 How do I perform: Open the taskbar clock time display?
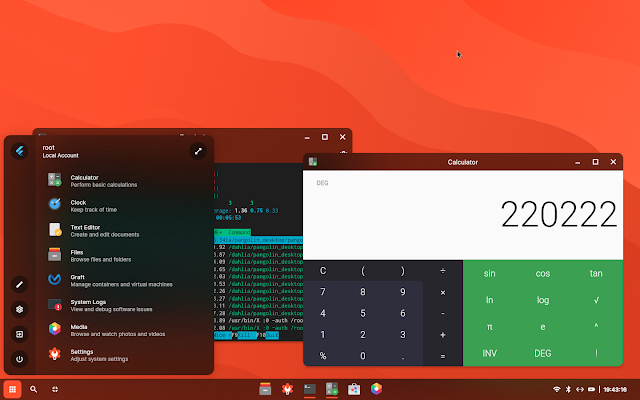point(615,390)
